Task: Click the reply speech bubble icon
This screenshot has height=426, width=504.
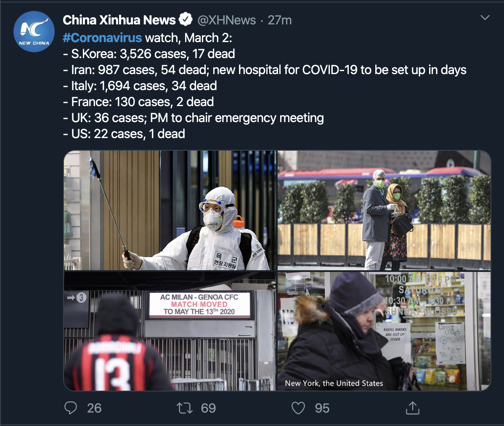Action: coord(71,408)
